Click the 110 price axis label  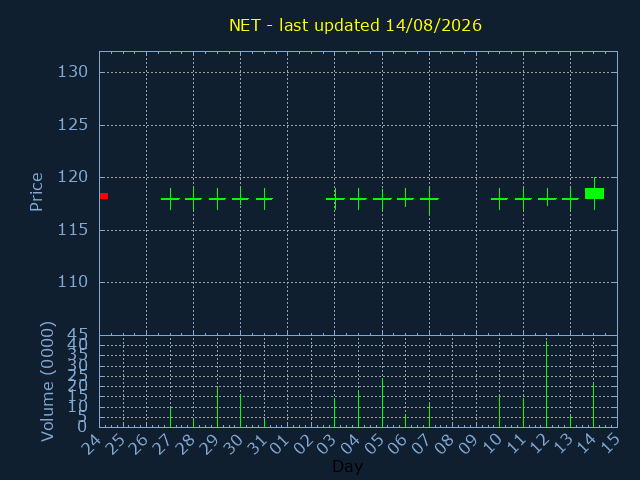coord(73,282)
